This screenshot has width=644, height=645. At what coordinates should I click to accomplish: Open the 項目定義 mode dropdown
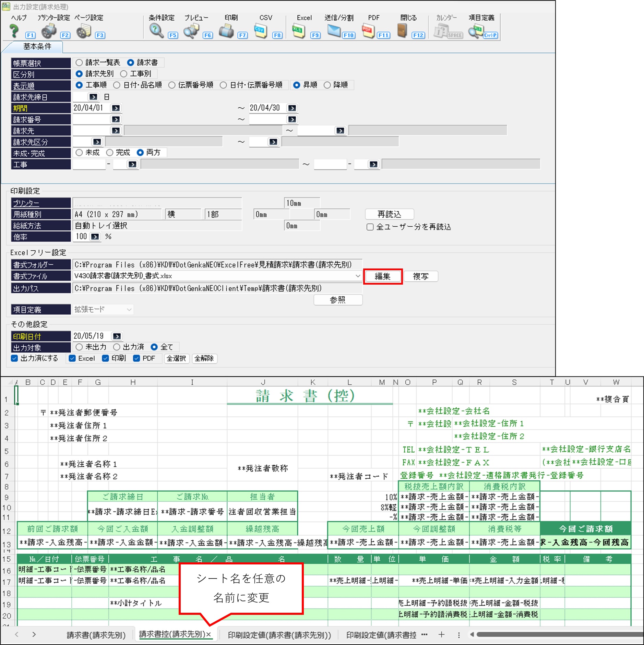tap(129, 310)
